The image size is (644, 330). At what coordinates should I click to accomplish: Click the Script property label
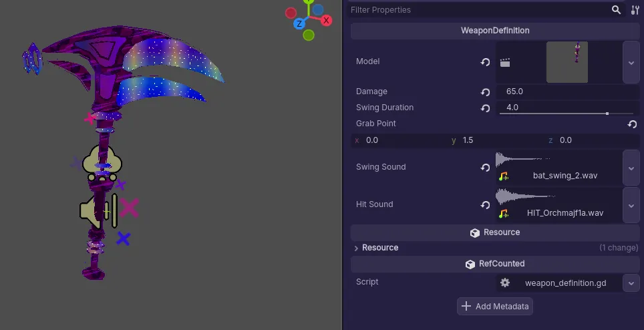(367, 282)
